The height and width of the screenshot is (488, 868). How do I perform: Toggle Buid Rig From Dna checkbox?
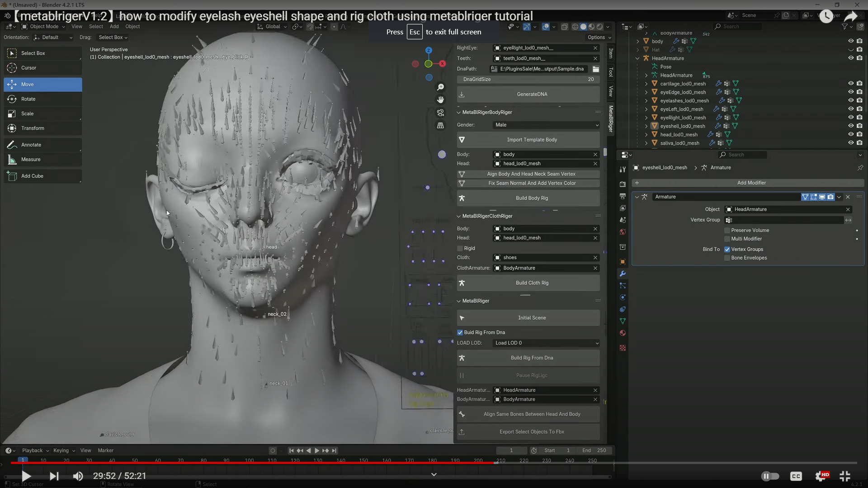[x=460, y=332]
